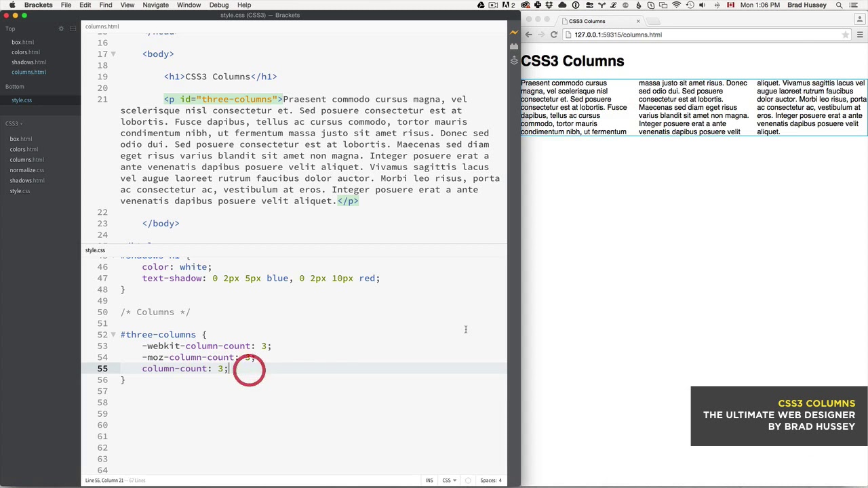Open box.html in CSS3 project tree
This screenshot has width=868, height=488.
coord(21,139)
